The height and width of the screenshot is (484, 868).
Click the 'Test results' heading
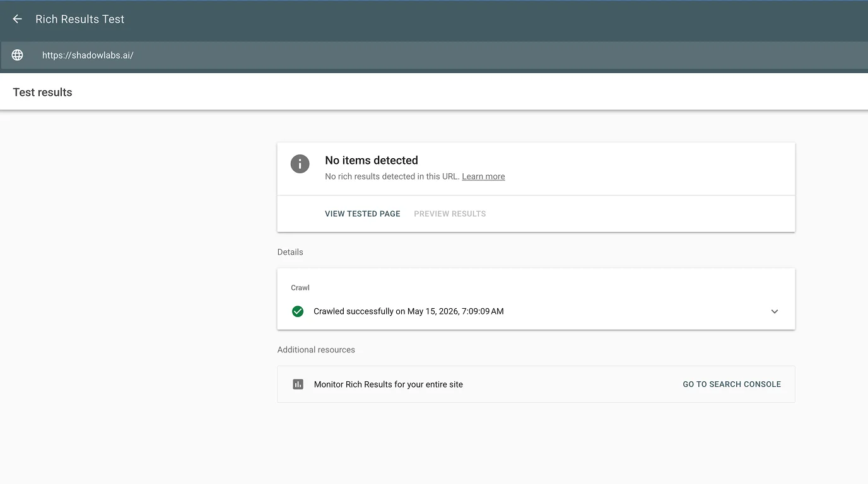coord(42,92)
